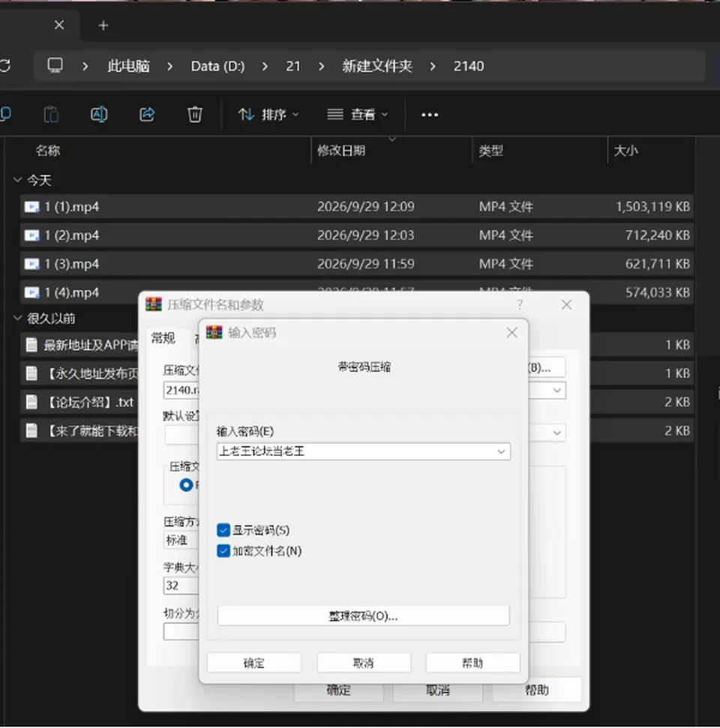This screenshot has height=728, width=720.
Task: Click 2140 in the address breadcrumb
Action: click(469, 66)
